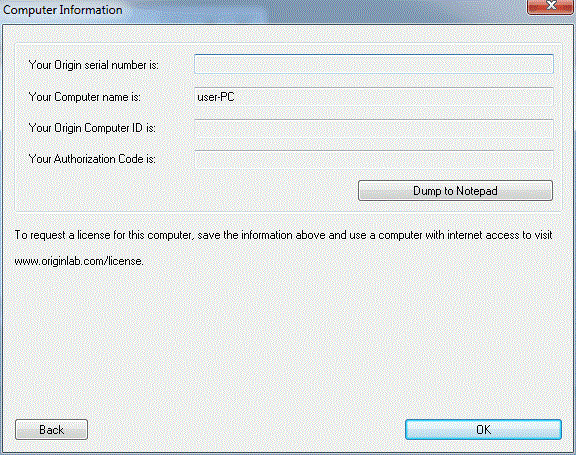
Task: Go Back to the previous page
Action: [x=51, y=430]
